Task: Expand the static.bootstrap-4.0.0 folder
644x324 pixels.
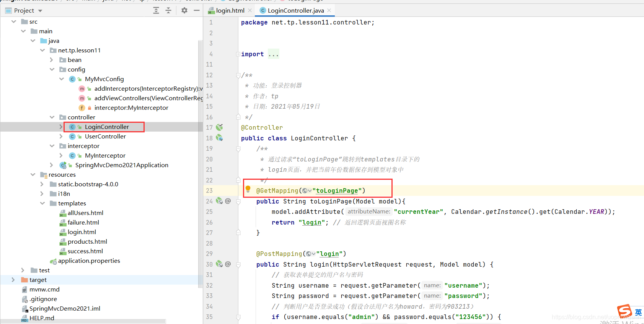Action: [x=42, y=184]
